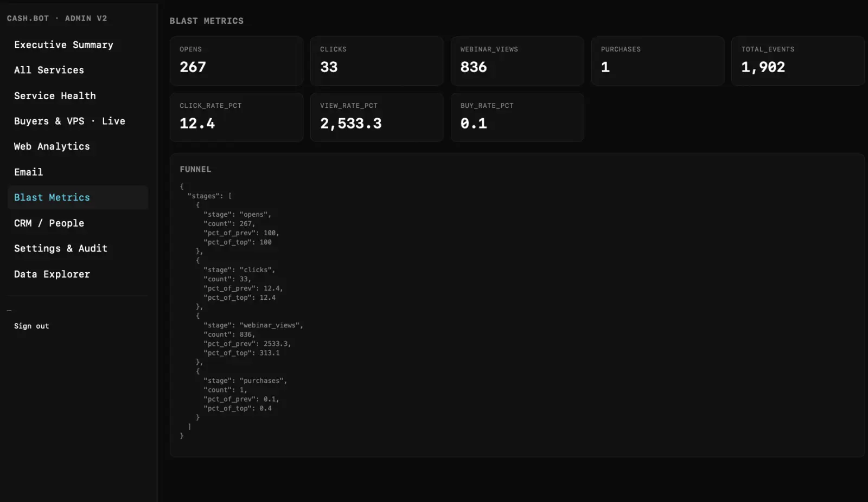Open the Executive Summary page
The width and height of the screenshot is (868, 502).
(x=63, y=45)
